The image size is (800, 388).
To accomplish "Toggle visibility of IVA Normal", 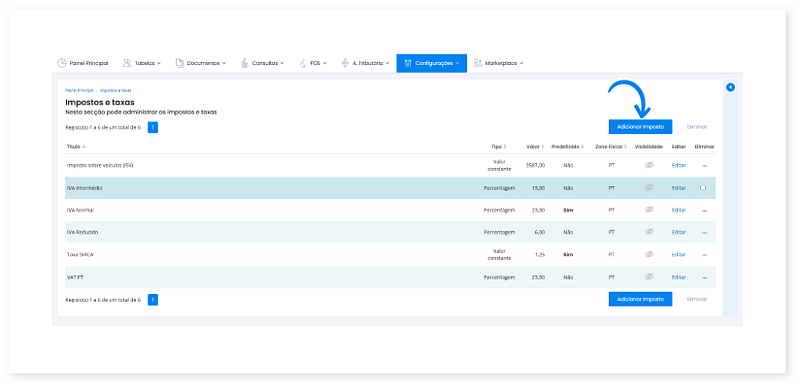I will pyautogui.click(x=649, y=209).
